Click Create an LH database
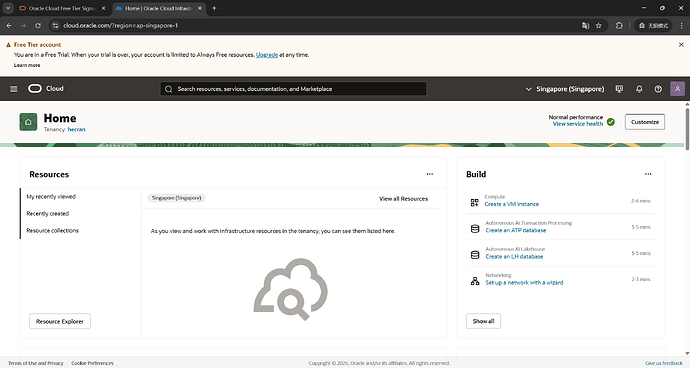Image resolution: width=690 pixels, height=368 pixels. [514, 256]
